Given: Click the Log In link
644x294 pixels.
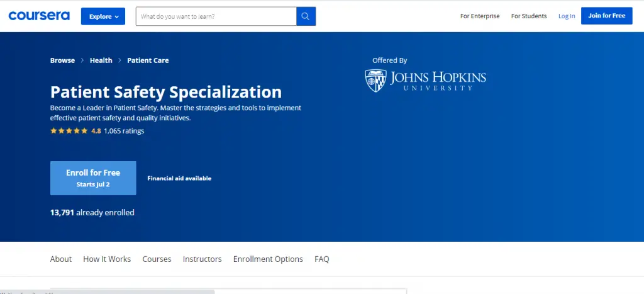Looking at the screenshot, I should tap(567, 16).
